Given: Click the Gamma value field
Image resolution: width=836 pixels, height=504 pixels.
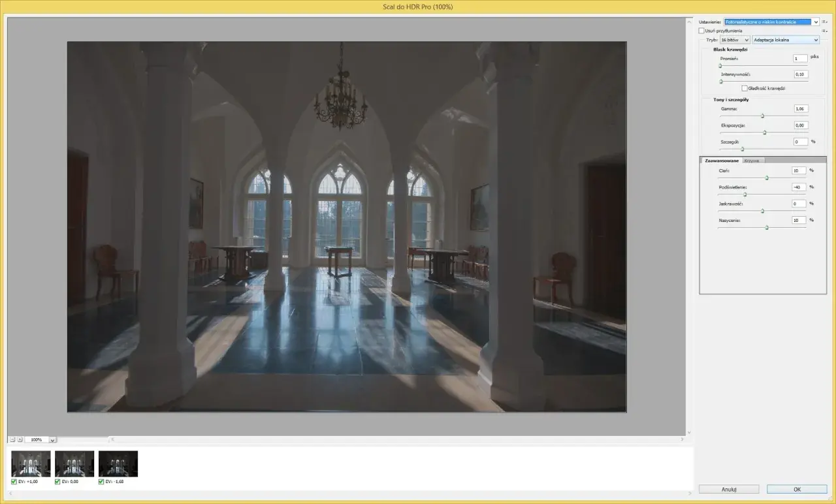Looking at the screenshot, I should [800, 108].
